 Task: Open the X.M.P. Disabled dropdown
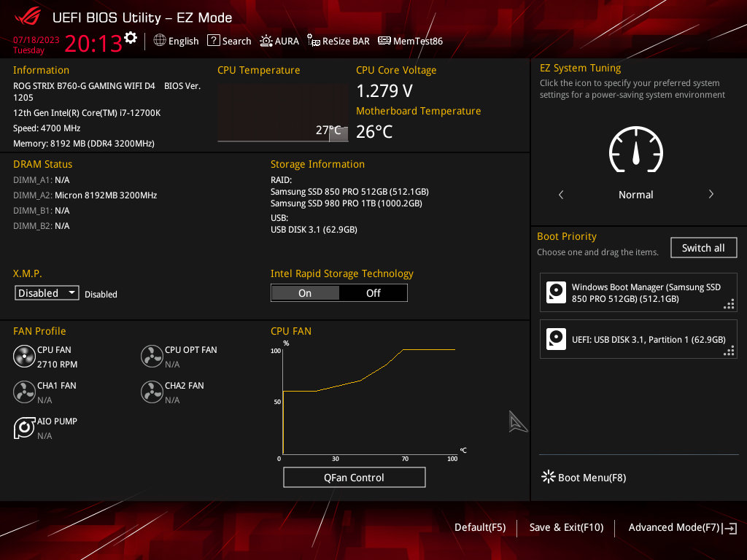coord(47,293)
